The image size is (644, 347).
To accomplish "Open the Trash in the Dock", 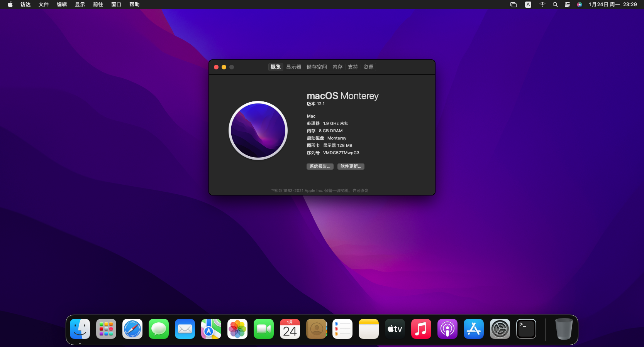I will click(564, 329).
